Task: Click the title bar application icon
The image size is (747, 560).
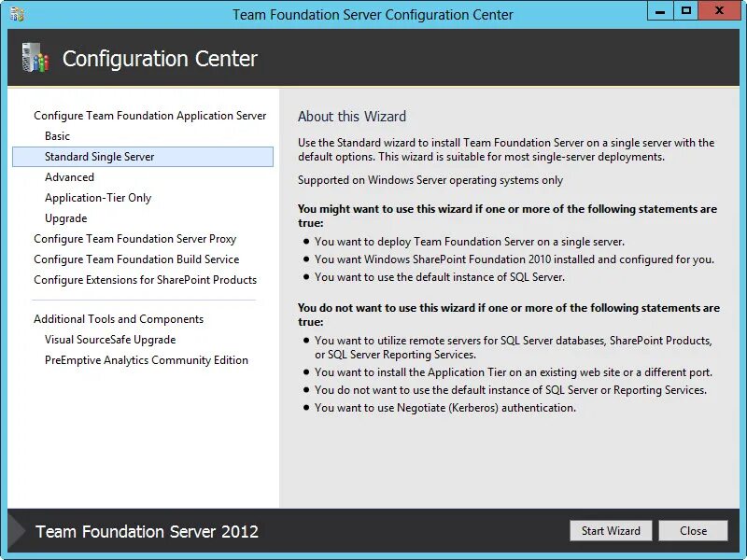Action: (18, 14)
